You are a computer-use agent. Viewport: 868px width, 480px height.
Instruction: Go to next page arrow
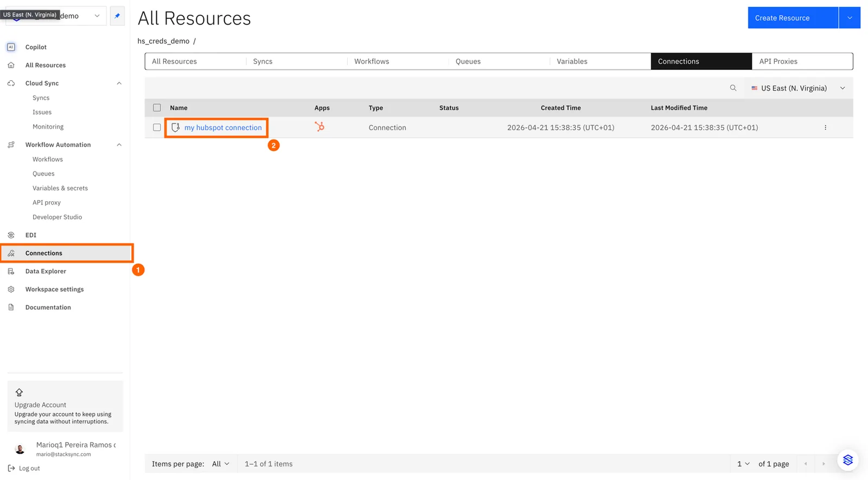[824, 464]
